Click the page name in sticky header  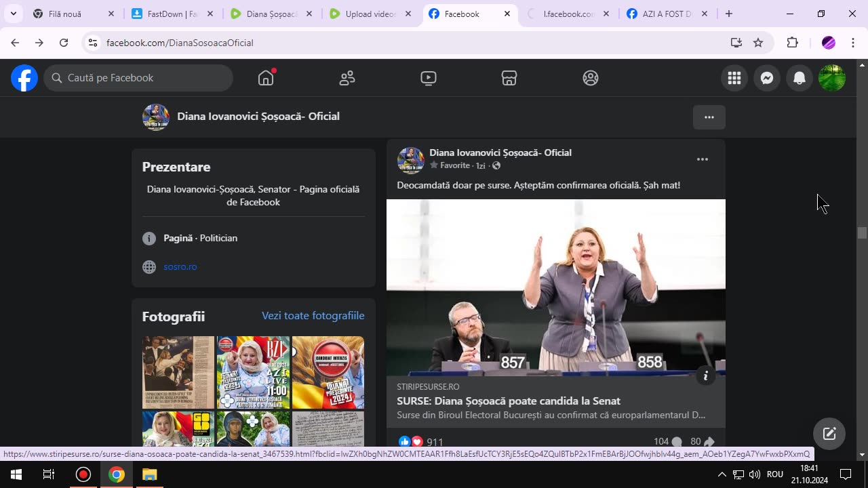(258, 117)
